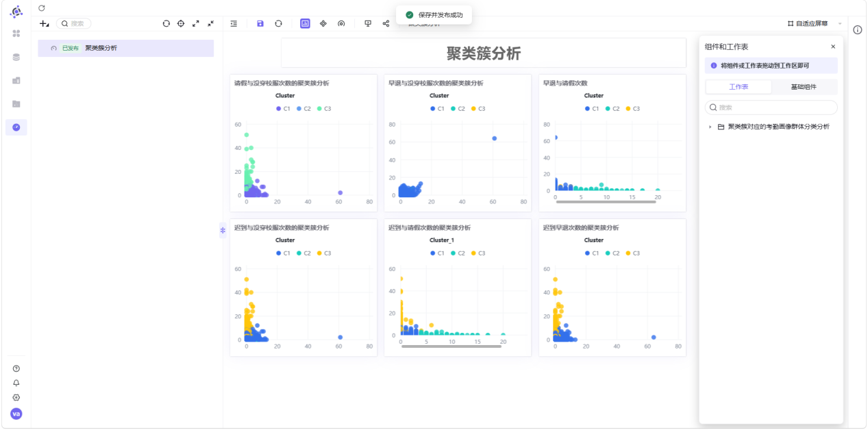Switch to the 工作表 tab
Viewport: 868px width, 430px height.
739,87
